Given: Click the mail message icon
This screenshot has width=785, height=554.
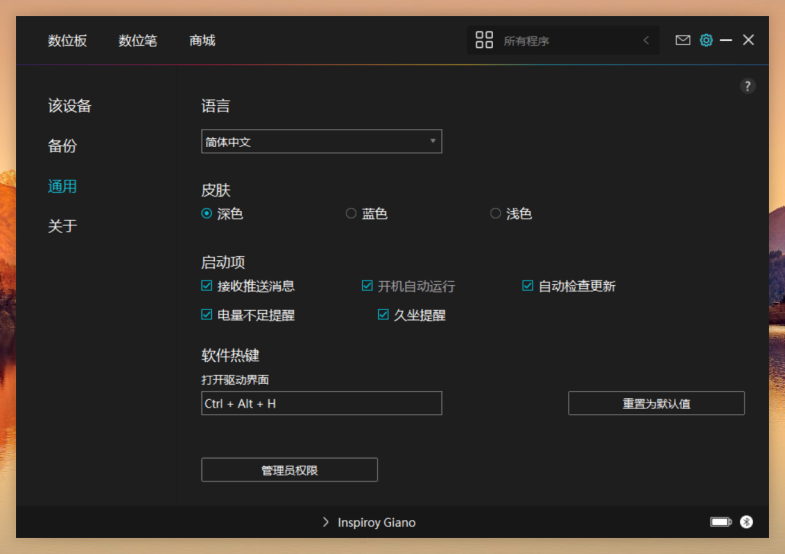Looking at the screenshot, I should (683, 40).
